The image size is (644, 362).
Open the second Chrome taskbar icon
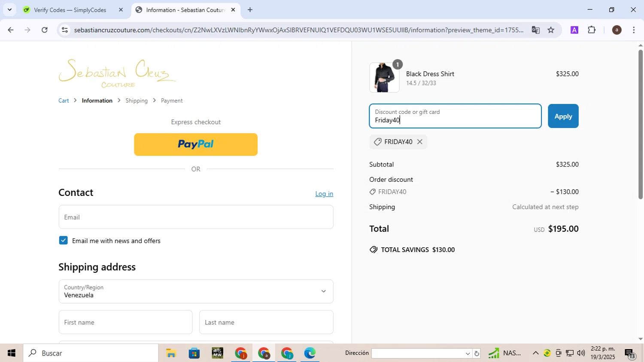[264, 353]
